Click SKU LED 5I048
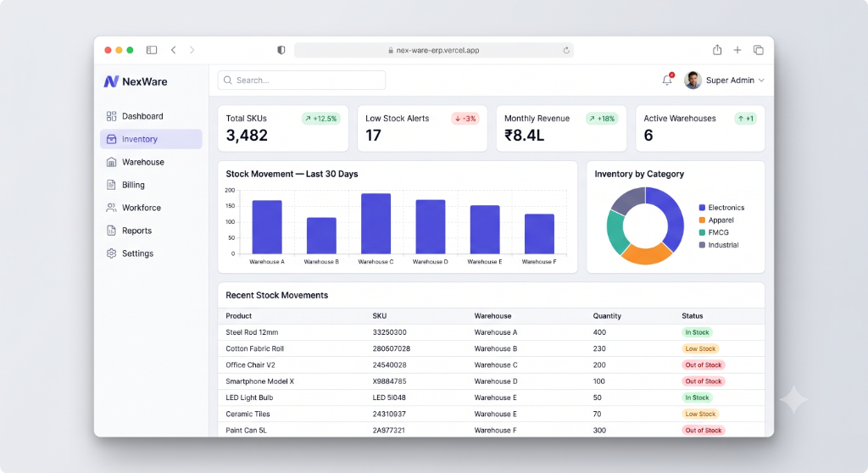The width and height of the screenshot is (868, 473). click(388, 398)
